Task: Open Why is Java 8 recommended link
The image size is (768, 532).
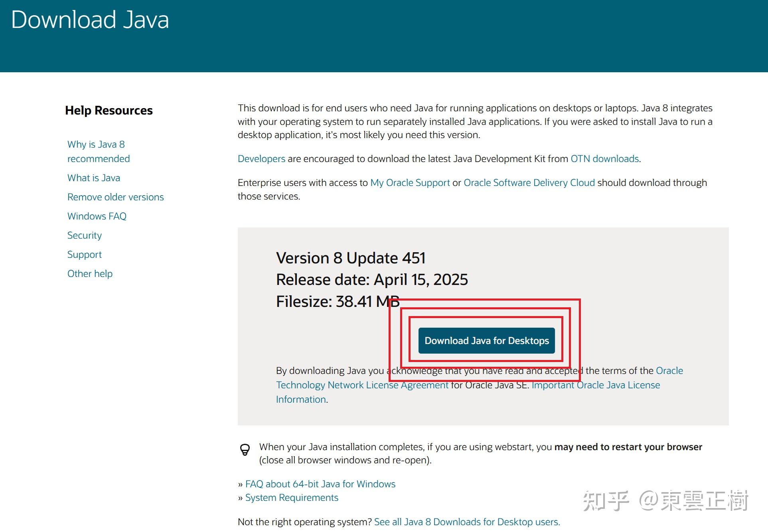Action: [x=99, y=151]
